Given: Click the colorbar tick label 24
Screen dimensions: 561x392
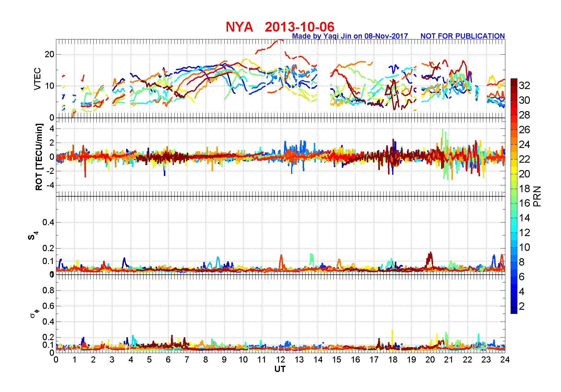Looking at the screenshot, I should coord(524,144).
